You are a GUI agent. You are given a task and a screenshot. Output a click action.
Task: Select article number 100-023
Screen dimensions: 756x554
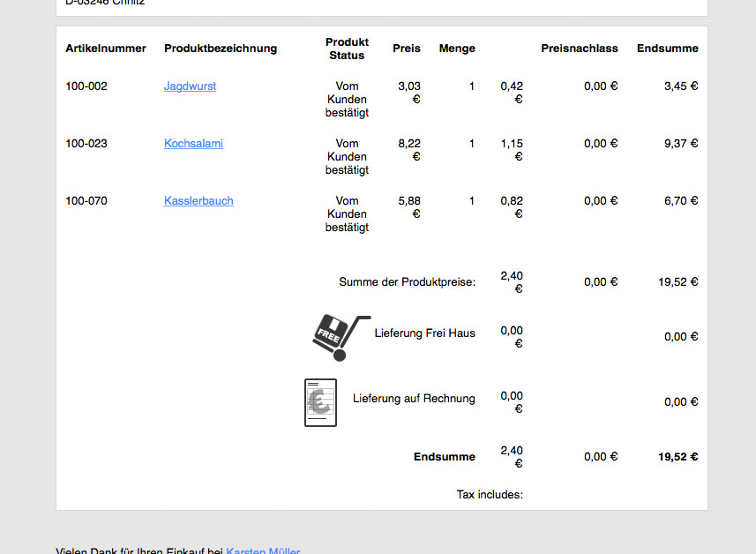(86, 144)
